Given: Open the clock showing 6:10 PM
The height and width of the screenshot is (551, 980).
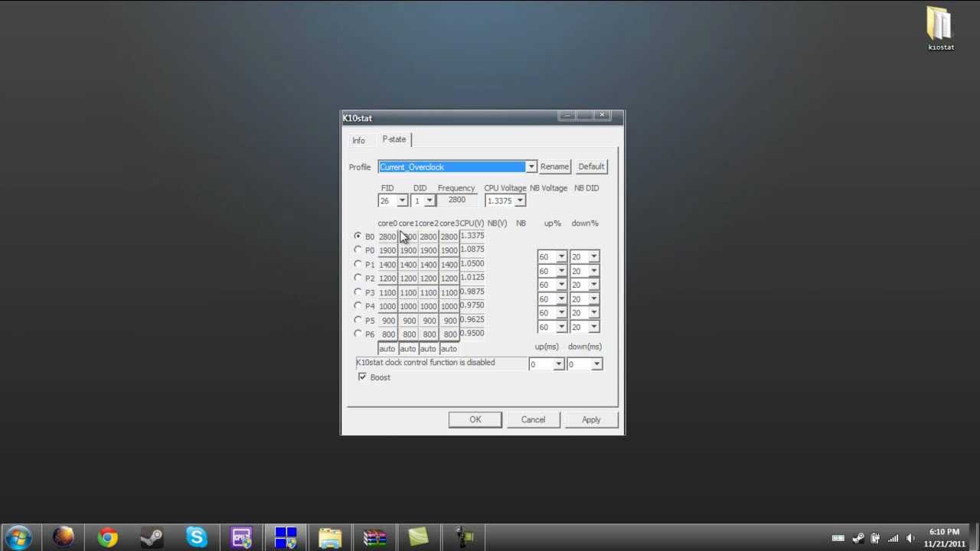Looking at the screenshot, I should [944, 537].
